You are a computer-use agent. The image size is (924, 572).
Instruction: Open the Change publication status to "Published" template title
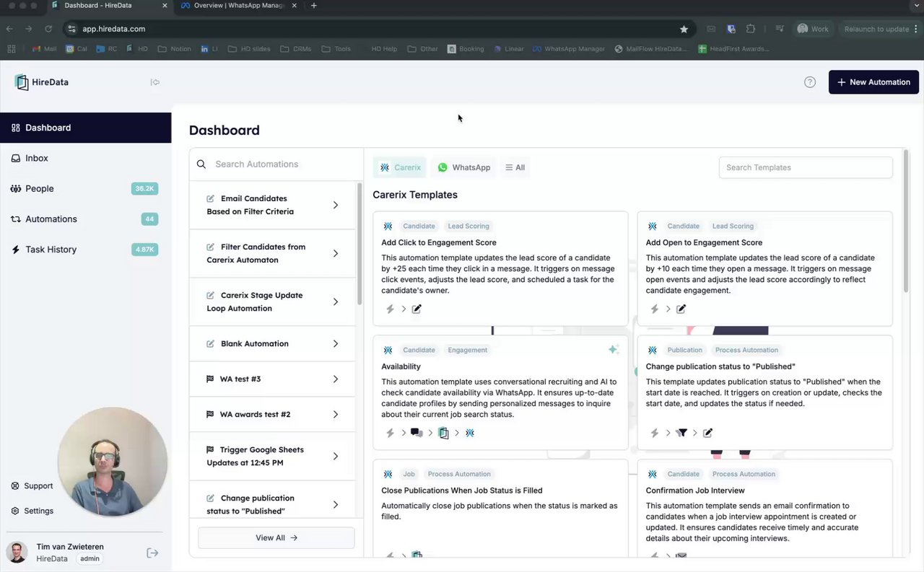pos(720,366)
